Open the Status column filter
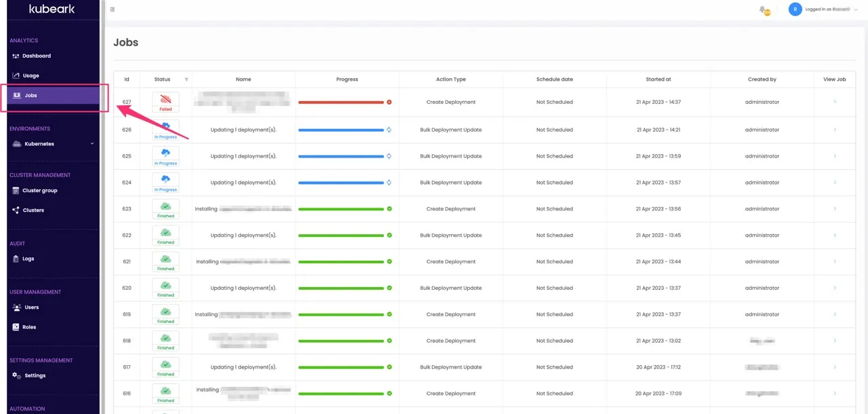Screen dimensions: 868x414 pos(186,79)
